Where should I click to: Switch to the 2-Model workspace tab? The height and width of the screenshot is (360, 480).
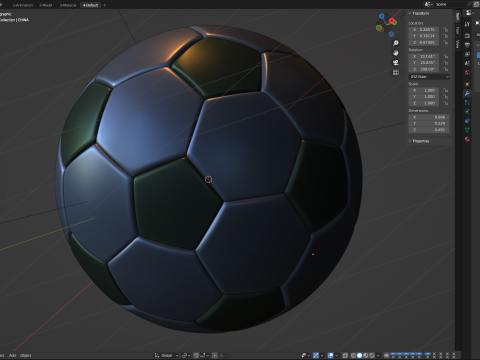(46, 5)
